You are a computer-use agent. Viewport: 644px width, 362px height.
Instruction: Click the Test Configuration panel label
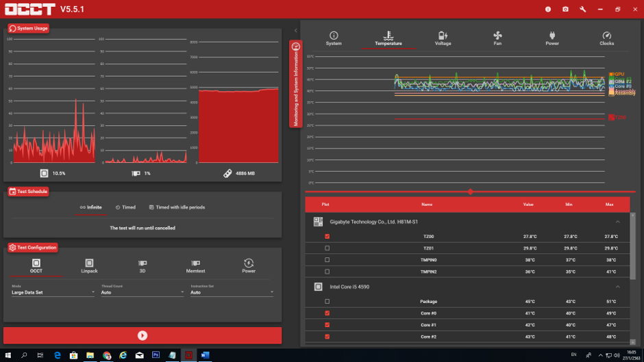click(x=33, y=248)
